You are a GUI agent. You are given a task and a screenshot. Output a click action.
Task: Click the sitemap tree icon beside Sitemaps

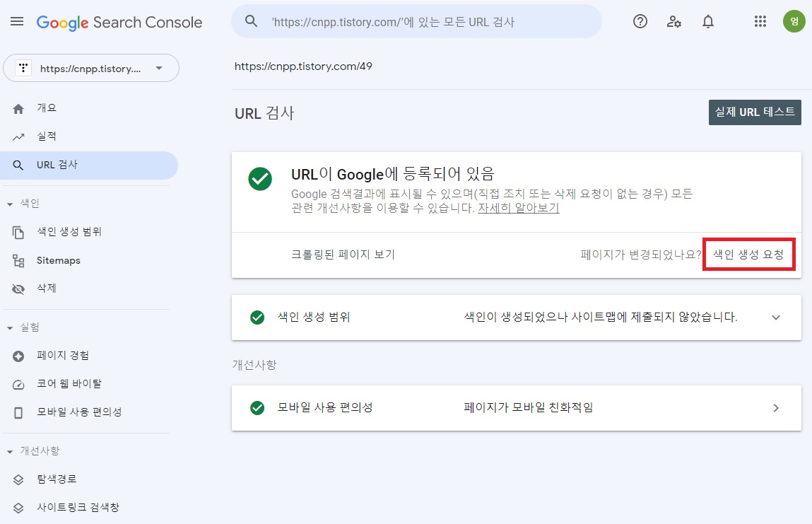point(18,261)
